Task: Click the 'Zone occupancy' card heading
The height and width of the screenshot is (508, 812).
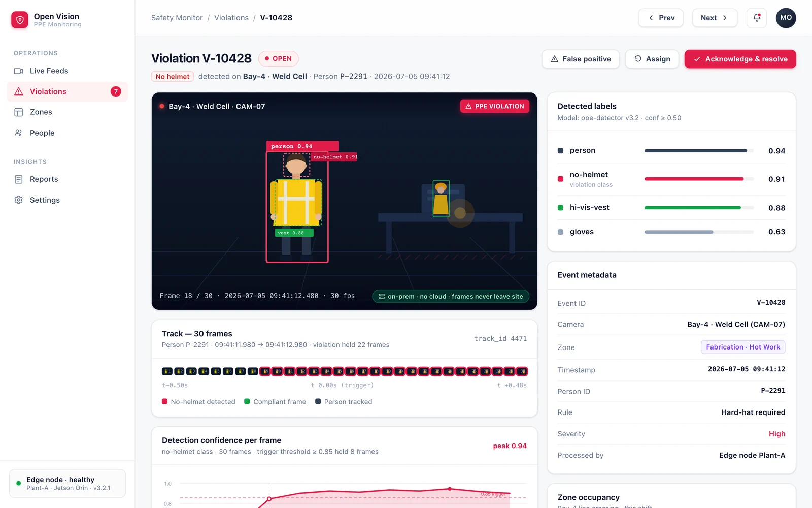Action: point(588,497)
